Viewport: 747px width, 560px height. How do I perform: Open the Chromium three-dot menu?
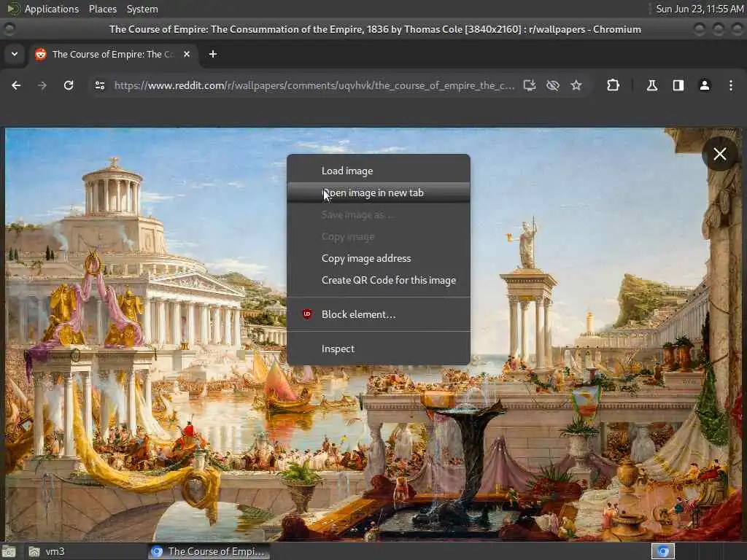[x=731, y=85]
